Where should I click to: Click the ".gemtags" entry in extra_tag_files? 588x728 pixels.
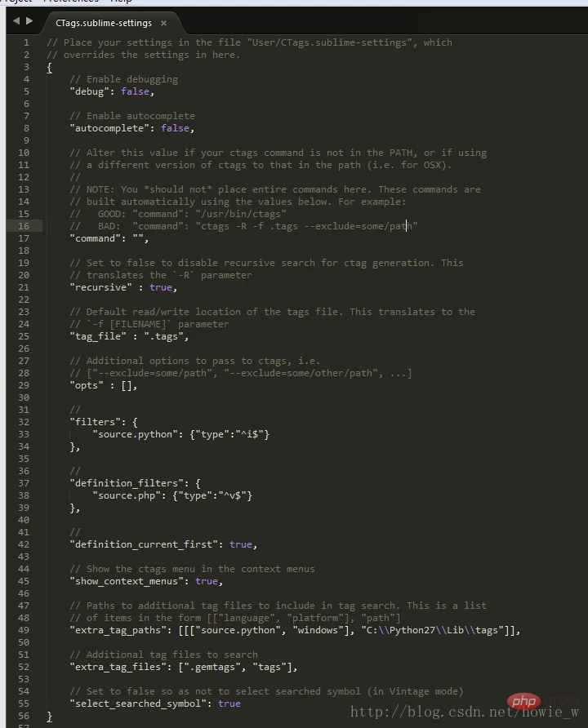[212, 667]
